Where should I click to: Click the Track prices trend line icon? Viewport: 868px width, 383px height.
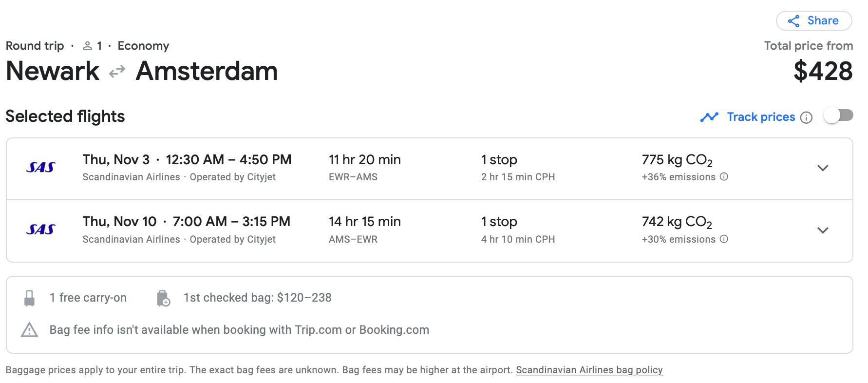click(x=709, y=117)
